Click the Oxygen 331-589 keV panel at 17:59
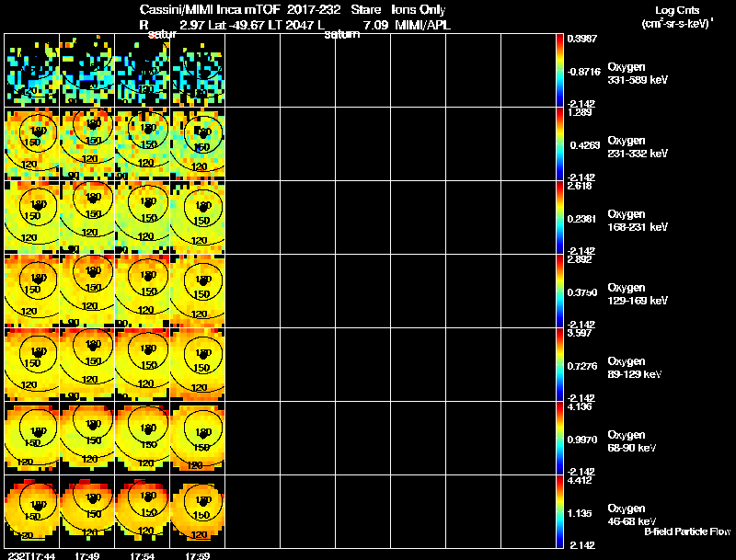Viewport: 736px width, 560px height. (198, 71)
